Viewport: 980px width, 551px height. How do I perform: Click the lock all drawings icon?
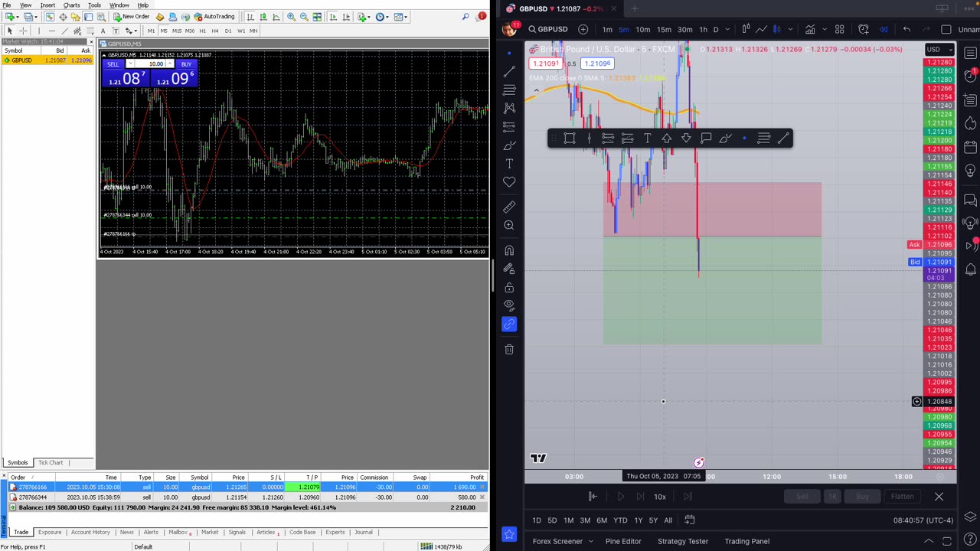click(x=509, y=287)
